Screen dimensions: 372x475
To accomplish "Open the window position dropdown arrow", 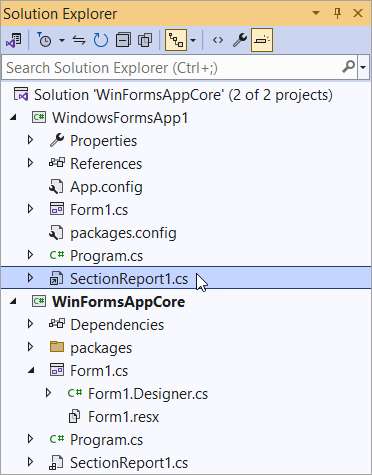I will coord(315,13).
